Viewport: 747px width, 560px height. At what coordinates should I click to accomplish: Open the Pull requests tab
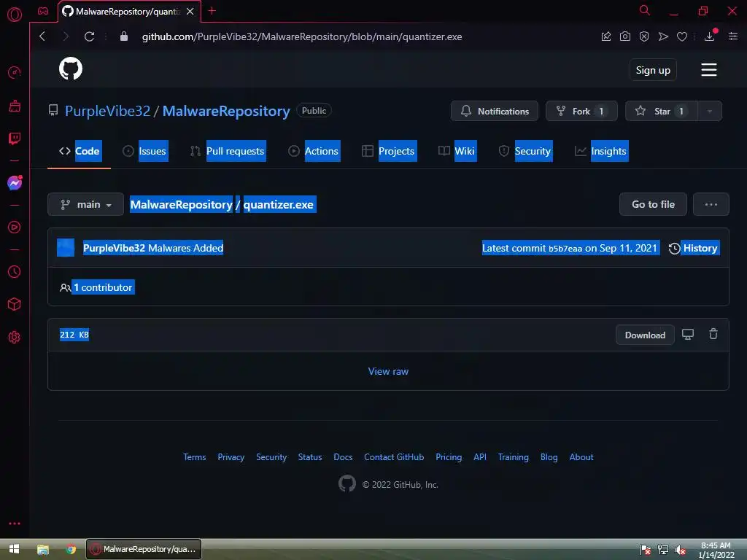click(x=228, y=151)
